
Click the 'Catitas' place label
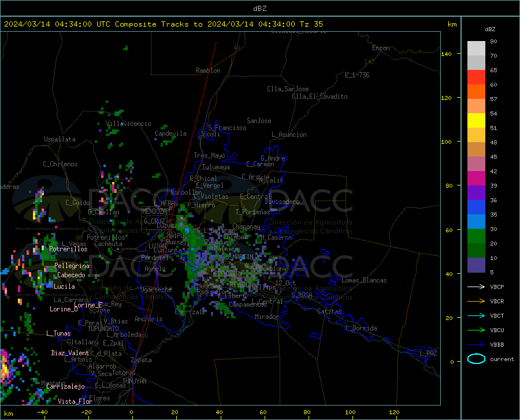click(x=329, y=311)
